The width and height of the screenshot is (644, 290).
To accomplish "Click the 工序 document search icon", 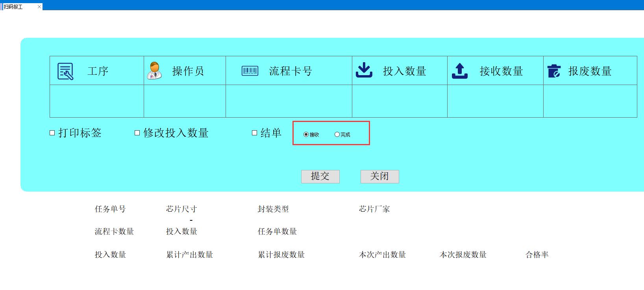I will 65,71.
